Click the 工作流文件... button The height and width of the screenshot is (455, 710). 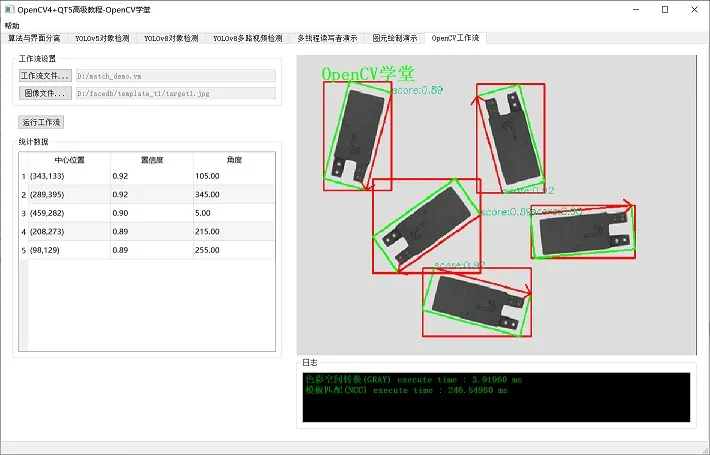click(45, 76)
